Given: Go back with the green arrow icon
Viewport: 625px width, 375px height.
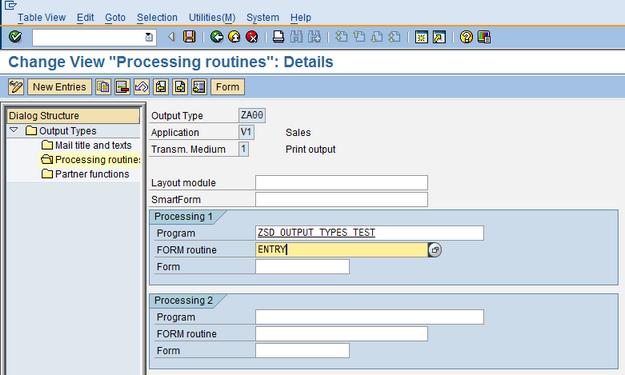Looking at the screenshot, I should click(x=217, y=37).
